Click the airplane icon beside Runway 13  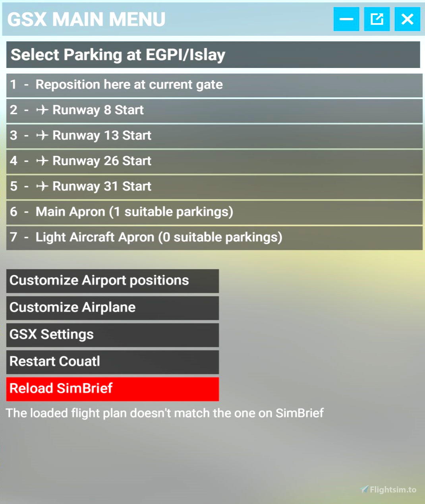42,136
